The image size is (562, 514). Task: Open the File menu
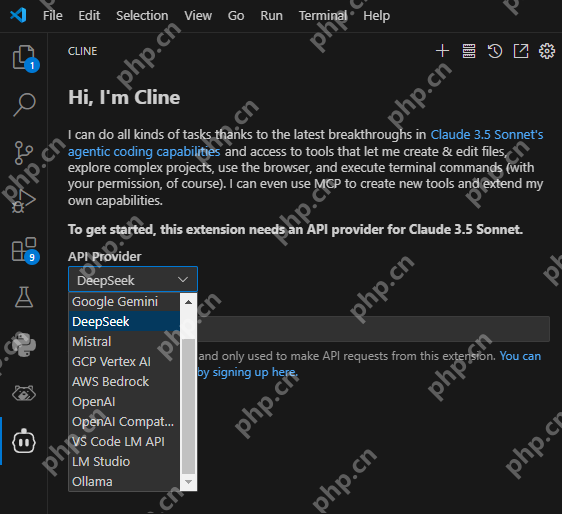[x=53, y=16]
